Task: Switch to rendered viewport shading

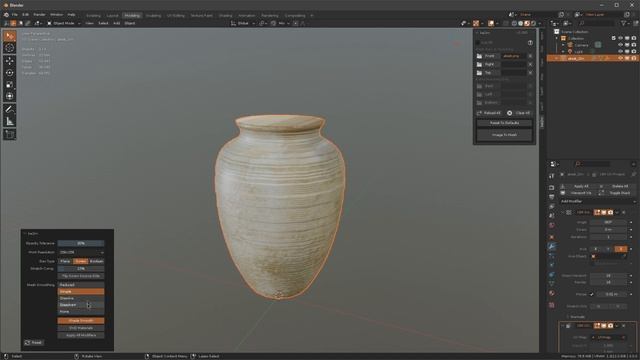Action: pyautogui.click(x=533, y=23)
